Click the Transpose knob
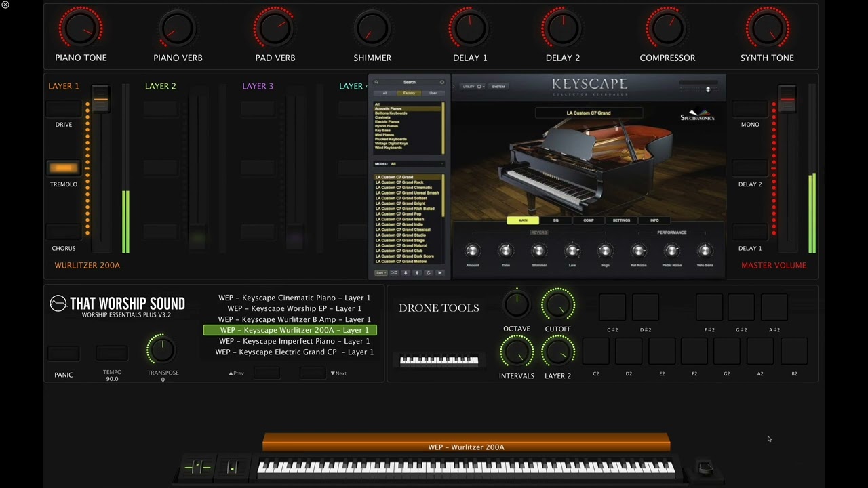Screen dimensions: 868x488 coord(162,350)
